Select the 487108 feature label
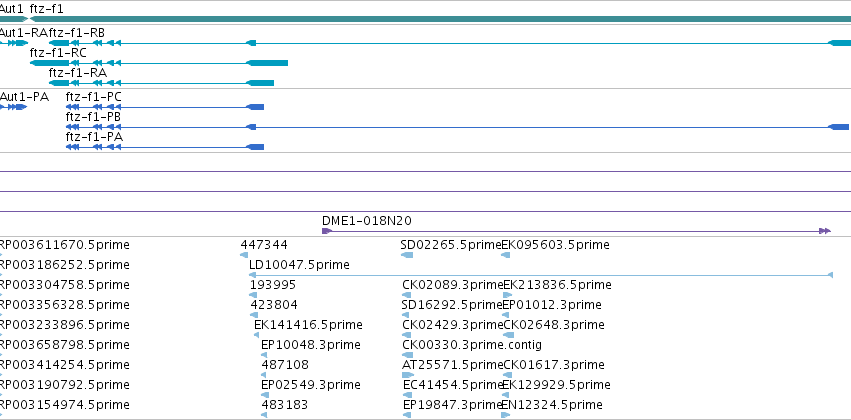The image size is (851, 420). [x=285, y=364]
